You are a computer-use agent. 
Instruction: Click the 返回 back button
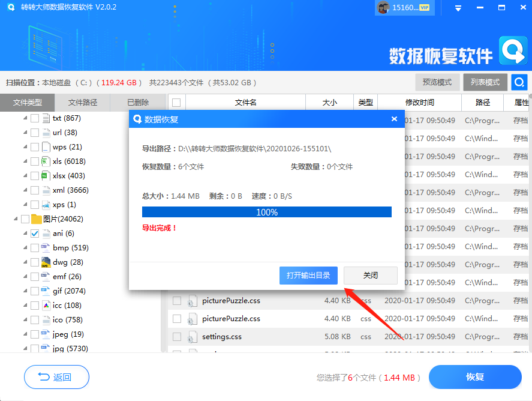pos(56,377)
